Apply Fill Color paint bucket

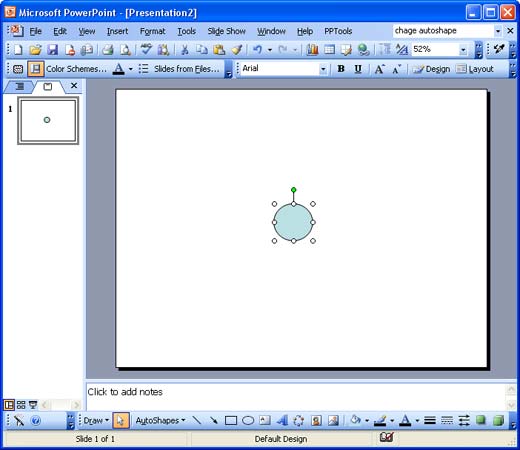pos(356,420)
